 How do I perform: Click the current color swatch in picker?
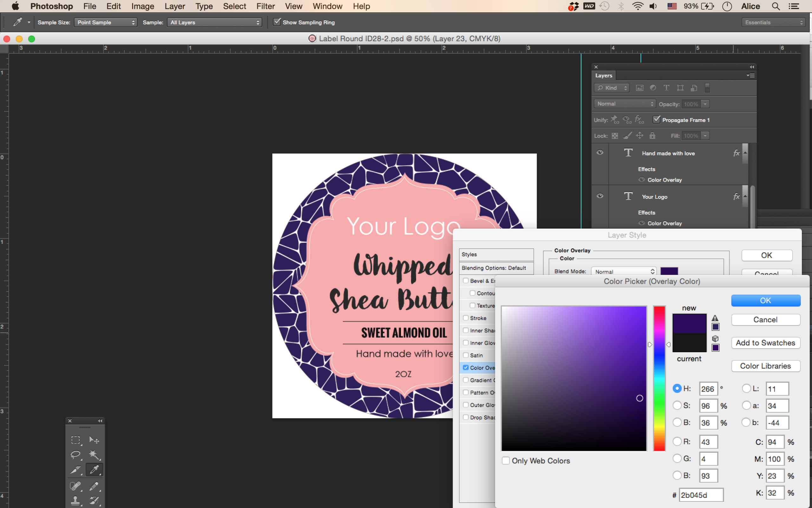[689, 342]
